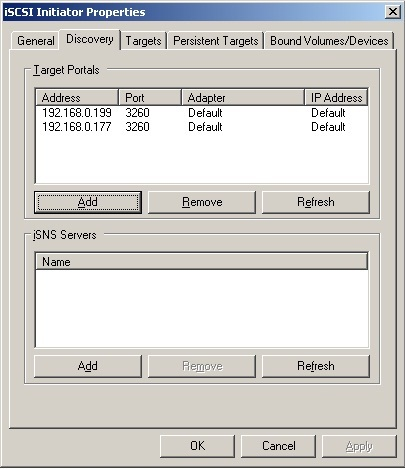This screenshot has height=469, width=405.
Task: Select the Persistent Targets tab
Action: point(216,41)
